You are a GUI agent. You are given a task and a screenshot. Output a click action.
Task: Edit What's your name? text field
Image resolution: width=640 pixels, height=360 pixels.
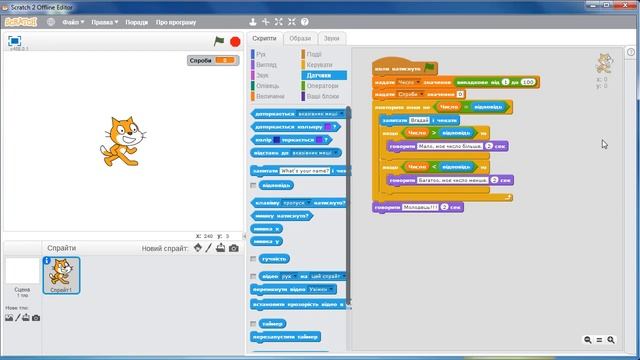click(x=305, y=171)
